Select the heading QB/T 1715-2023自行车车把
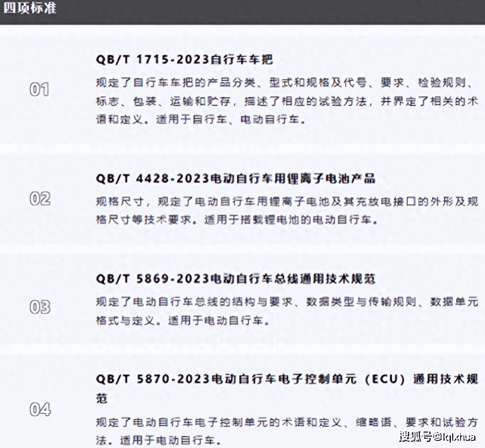485x448 pixels. tap(184, 60)
